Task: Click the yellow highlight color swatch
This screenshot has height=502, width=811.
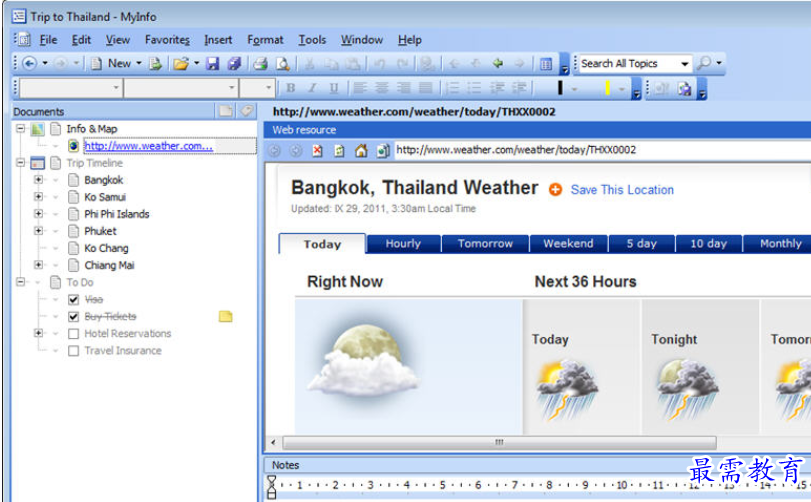Action: click(607, 88)
